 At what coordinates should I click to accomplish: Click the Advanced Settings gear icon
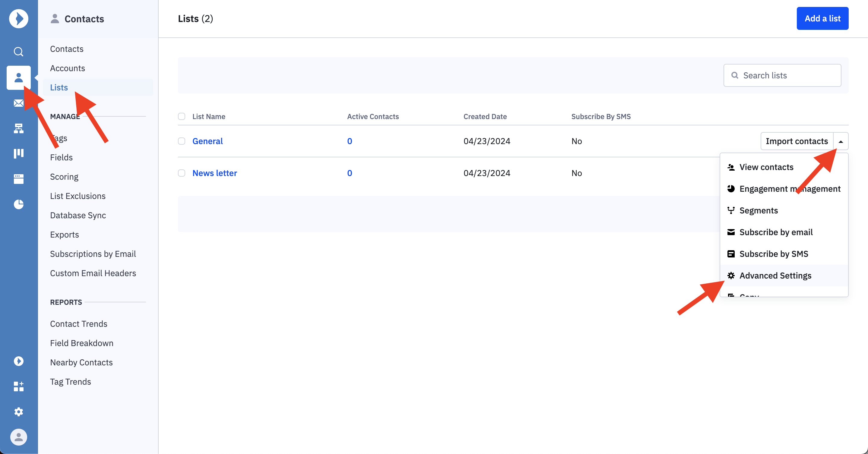731,276
